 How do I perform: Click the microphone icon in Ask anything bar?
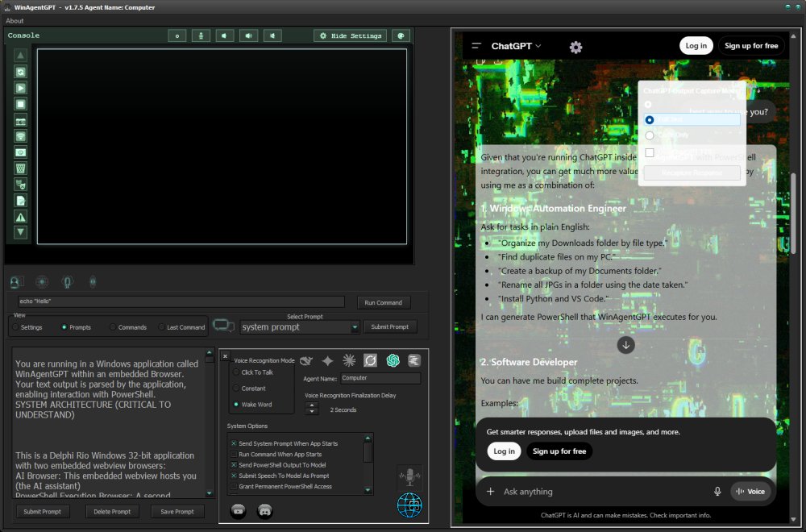(717, 492)
